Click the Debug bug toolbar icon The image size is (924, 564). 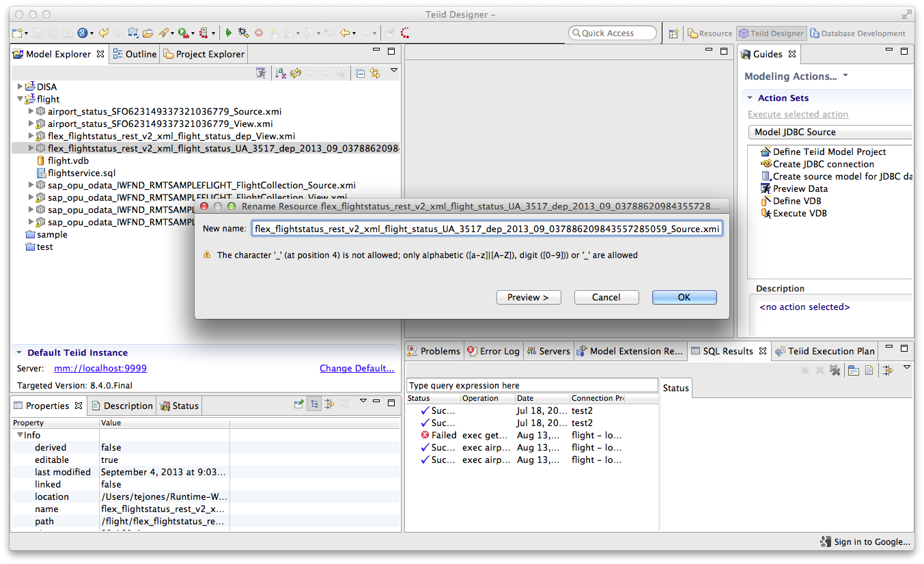click(243, 33)
